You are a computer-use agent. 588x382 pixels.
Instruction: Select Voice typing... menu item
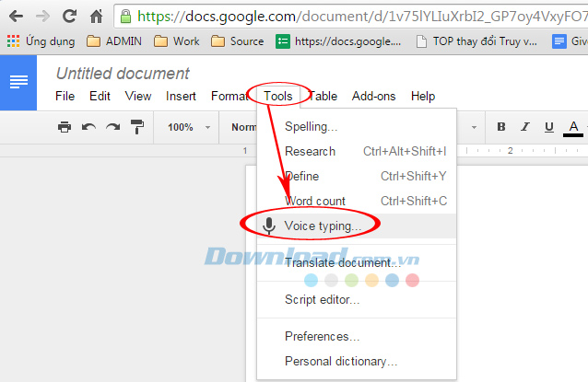click(x=357, y=226)
